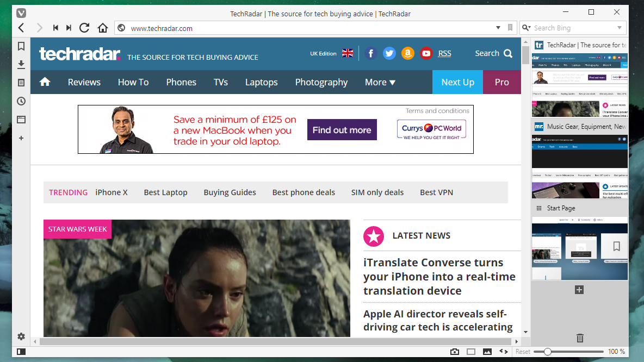Open the Phones section
Image resolution: width=644 pixels, height=362 pixels.
point(181,82)
